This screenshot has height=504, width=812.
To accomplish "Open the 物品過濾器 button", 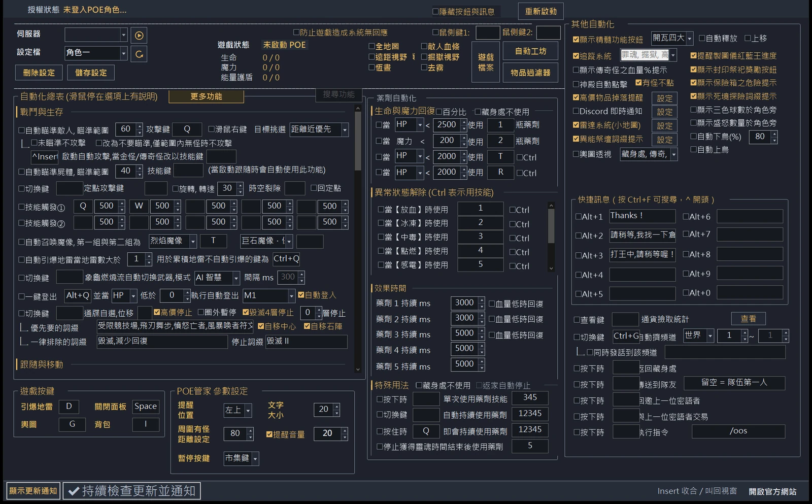I will pyautogui.click(x=530, y=73).
